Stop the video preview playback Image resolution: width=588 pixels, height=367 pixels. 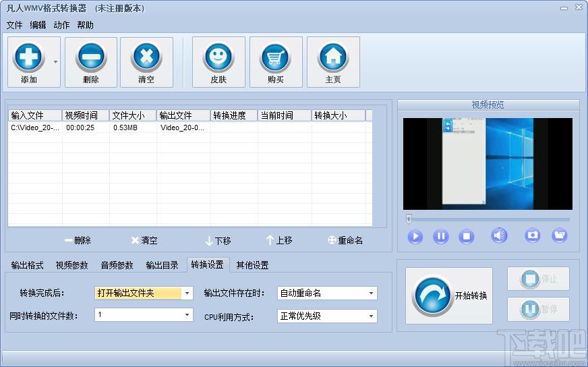click(466, 236)
